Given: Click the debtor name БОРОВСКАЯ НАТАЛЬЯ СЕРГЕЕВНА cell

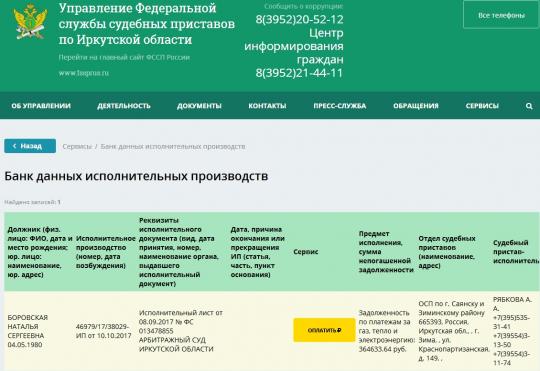Looking at the screenshot, I should [x=28, y=331].
